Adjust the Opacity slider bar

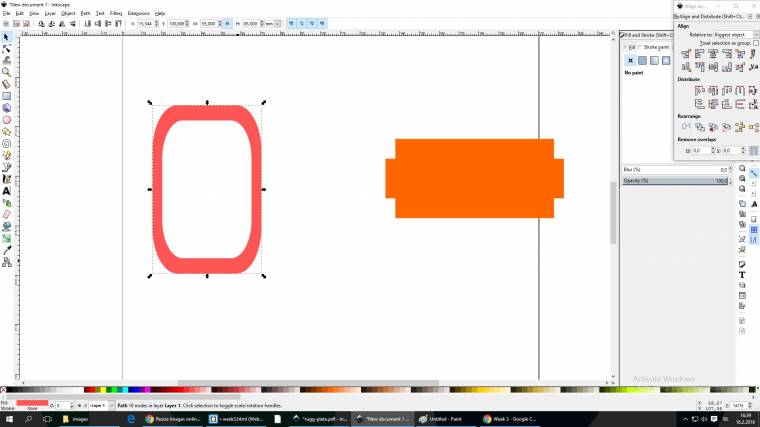pyautogui.click(x=676, y=181)
